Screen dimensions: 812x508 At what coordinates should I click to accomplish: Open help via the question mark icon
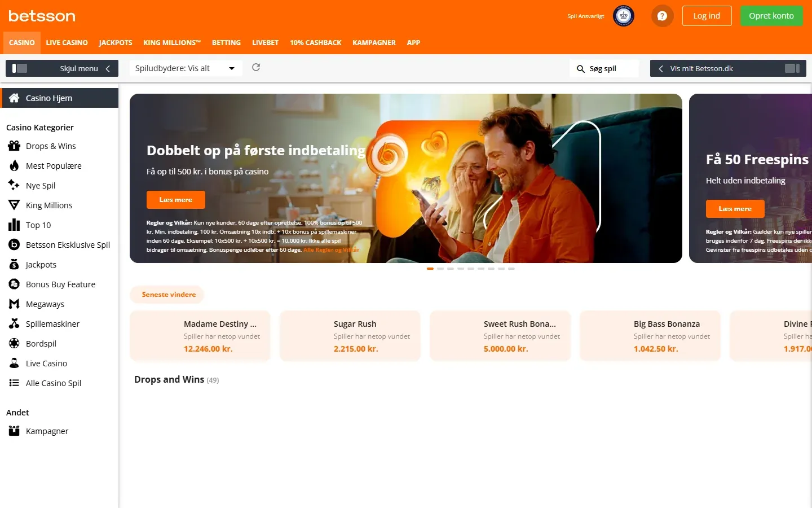[663, 16]
